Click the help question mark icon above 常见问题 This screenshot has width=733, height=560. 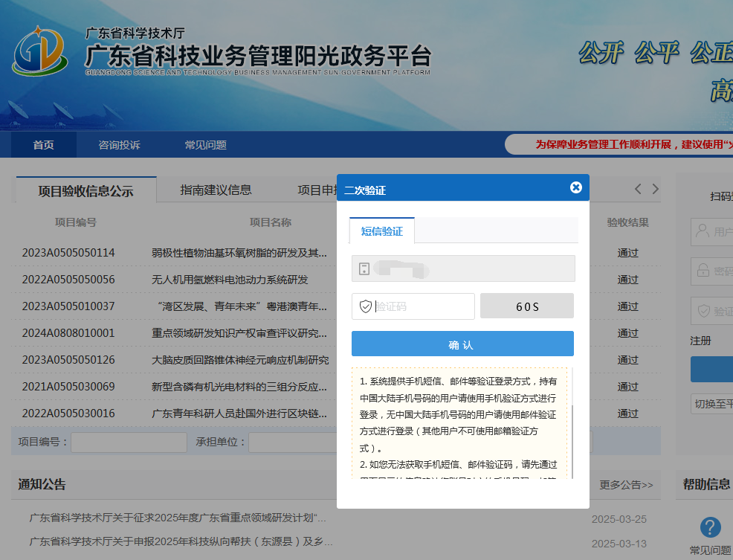click(x=710, y=527)
